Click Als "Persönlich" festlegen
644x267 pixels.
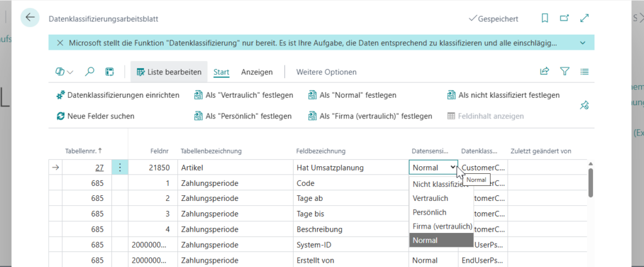pos(243,116)
